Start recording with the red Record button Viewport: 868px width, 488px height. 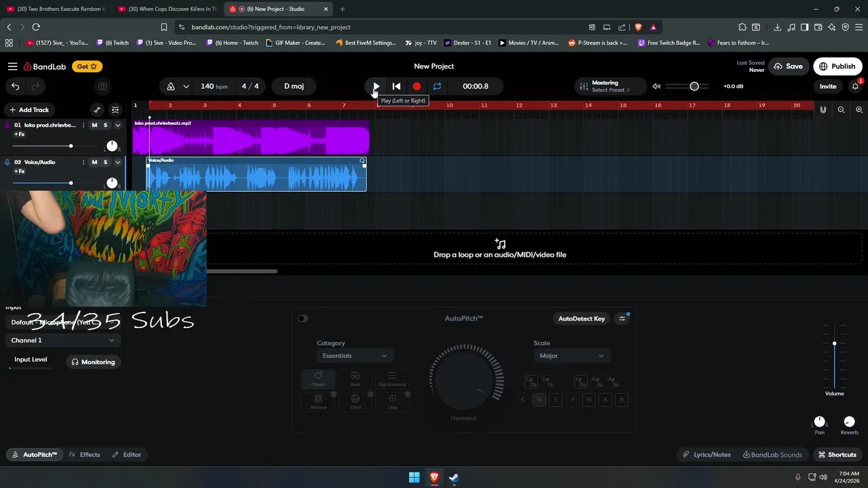point(417,86)
